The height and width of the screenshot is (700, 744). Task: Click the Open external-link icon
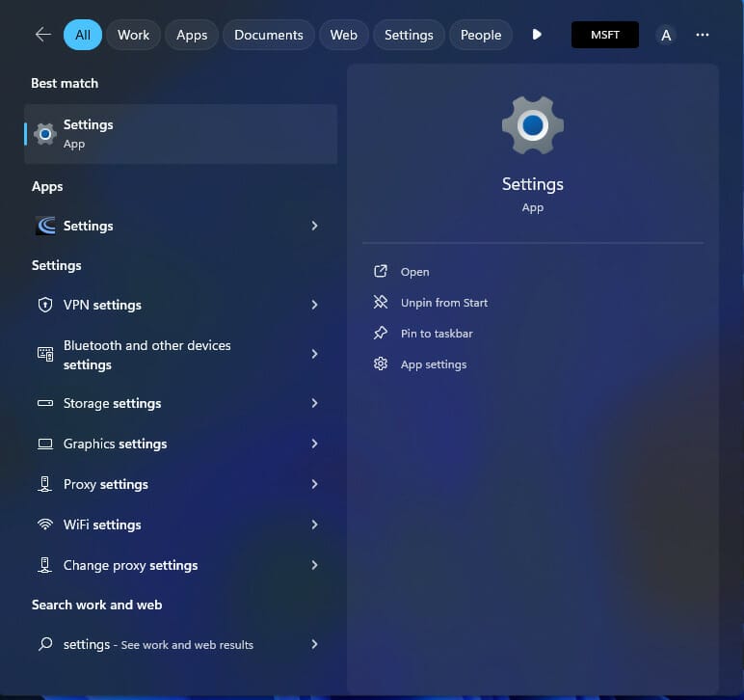click(x=381, y=272)
